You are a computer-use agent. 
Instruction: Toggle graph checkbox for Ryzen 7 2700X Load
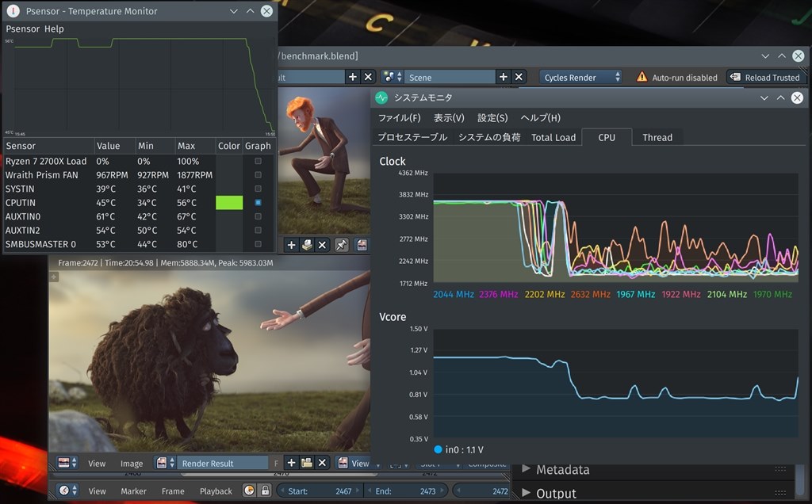click(258, 161)
